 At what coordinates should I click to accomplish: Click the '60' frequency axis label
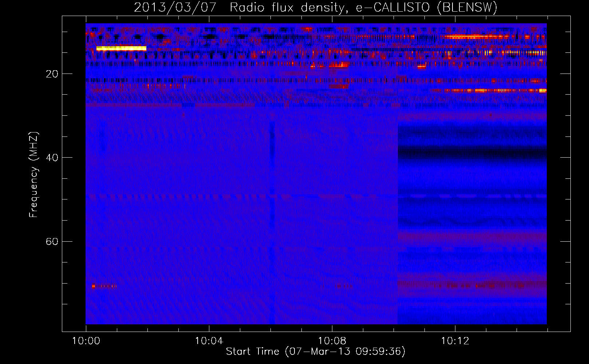[x=52, y=241]
